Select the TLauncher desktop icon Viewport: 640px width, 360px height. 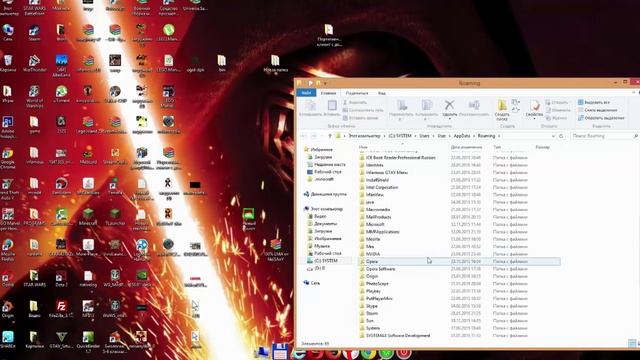(x=115, y=217)
